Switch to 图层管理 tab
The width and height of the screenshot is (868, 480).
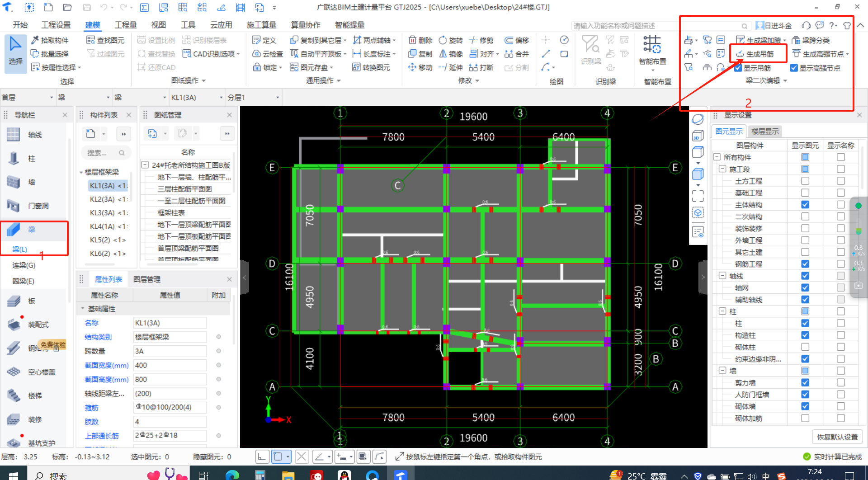point(147,279)
